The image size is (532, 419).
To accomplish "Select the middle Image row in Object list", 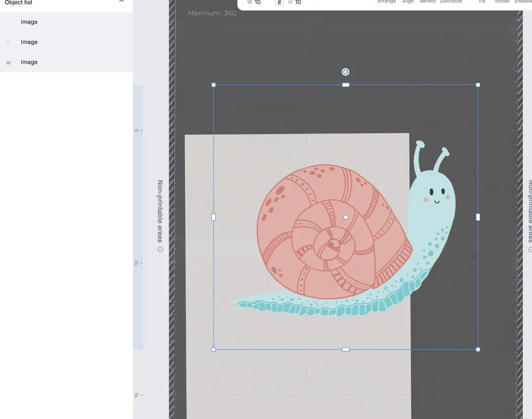I will pyautogui.click(x=66, y=42).
